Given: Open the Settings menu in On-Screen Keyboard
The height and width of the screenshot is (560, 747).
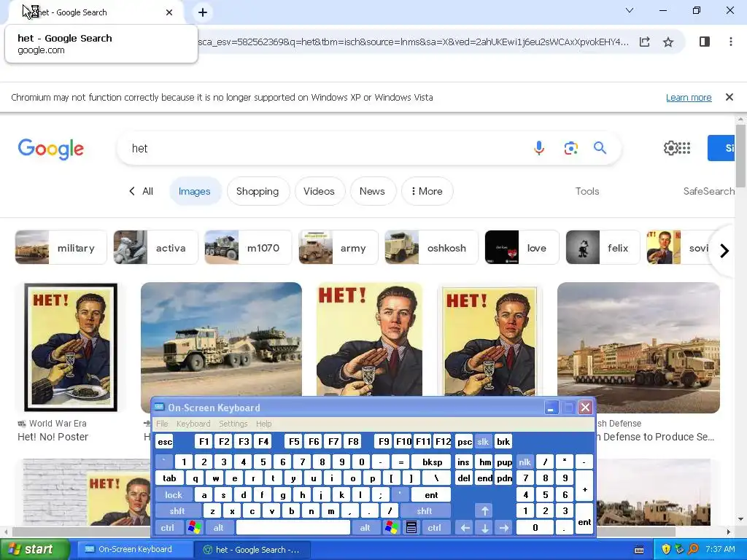Looking at the screenshot, I should coord(233,424).
